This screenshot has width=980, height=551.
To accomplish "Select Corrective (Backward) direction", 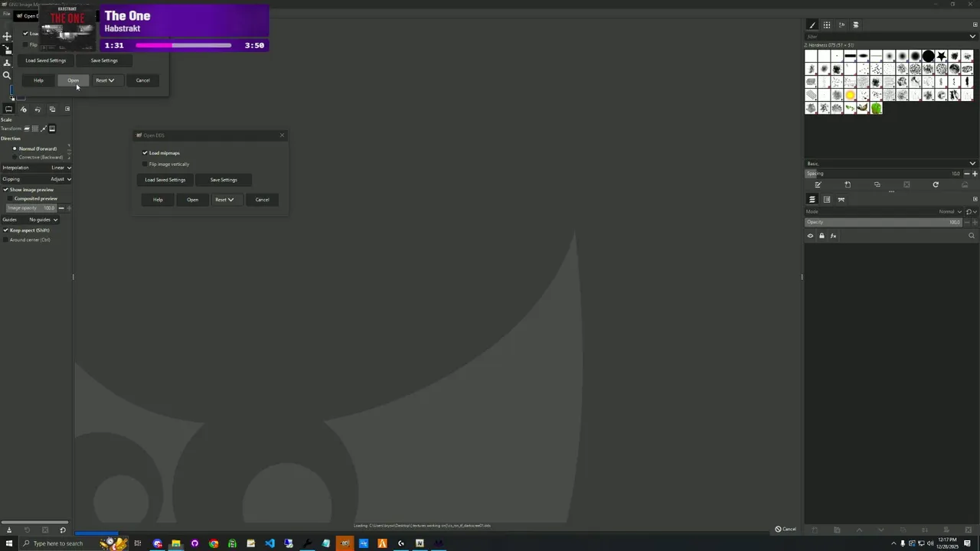I will tap(38, 157).
